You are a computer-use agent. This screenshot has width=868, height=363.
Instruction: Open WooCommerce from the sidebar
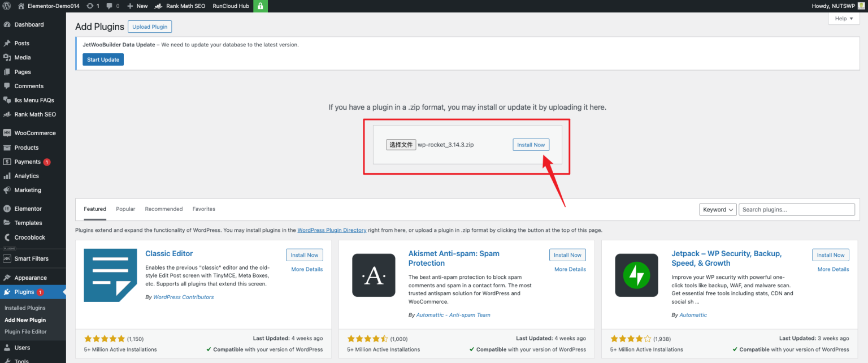[x=34, y=133]
